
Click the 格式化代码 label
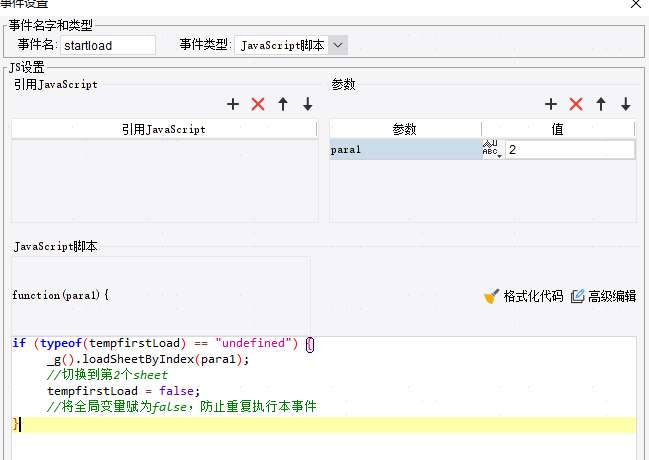(533, 296)
